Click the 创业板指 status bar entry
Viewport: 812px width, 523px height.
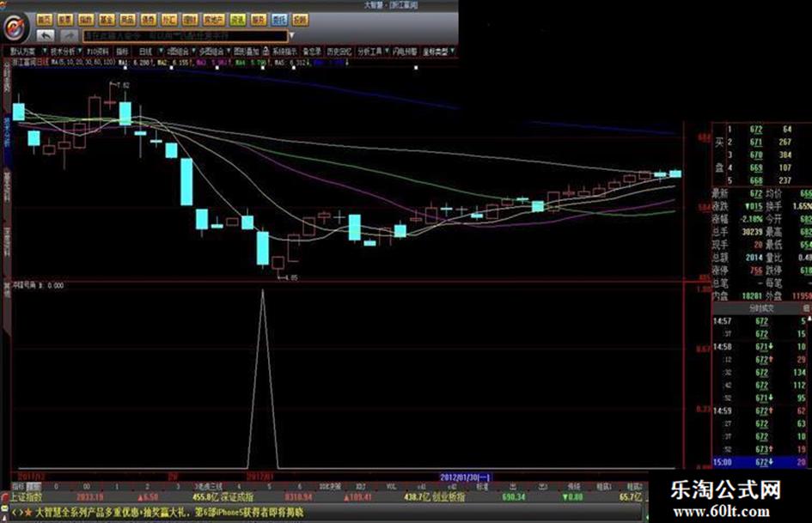449,497
